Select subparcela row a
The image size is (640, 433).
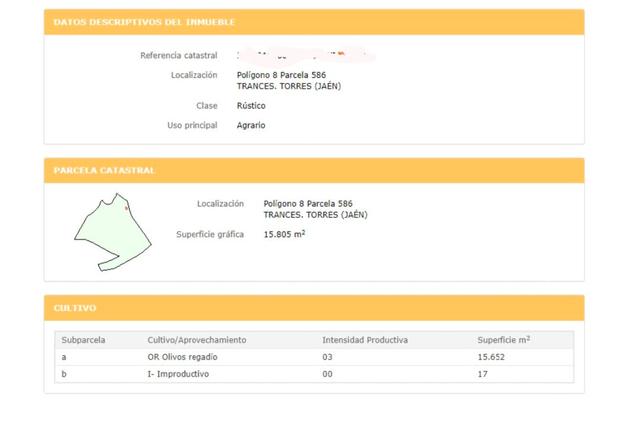click(65, 357)
